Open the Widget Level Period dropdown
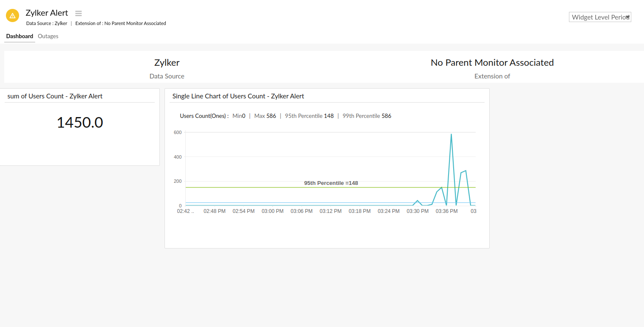 click(x=599, y=17)
